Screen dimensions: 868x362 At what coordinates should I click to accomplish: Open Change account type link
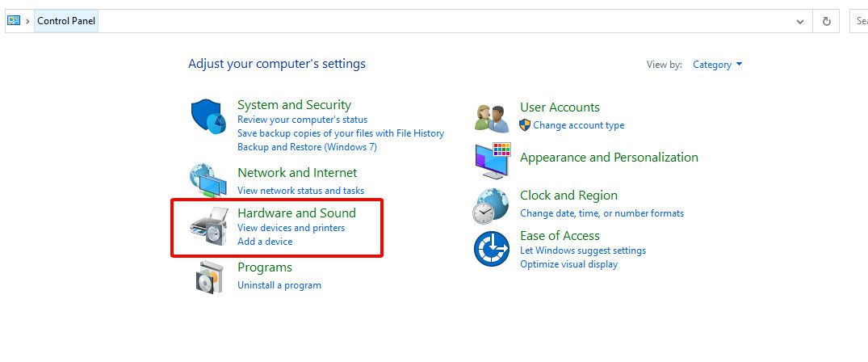[578, 125]
